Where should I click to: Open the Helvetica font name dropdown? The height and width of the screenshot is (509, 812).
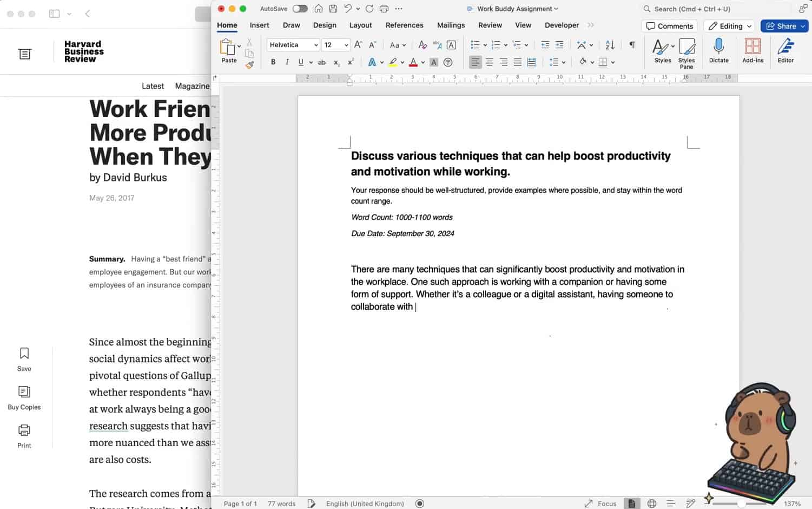point(316,45)
